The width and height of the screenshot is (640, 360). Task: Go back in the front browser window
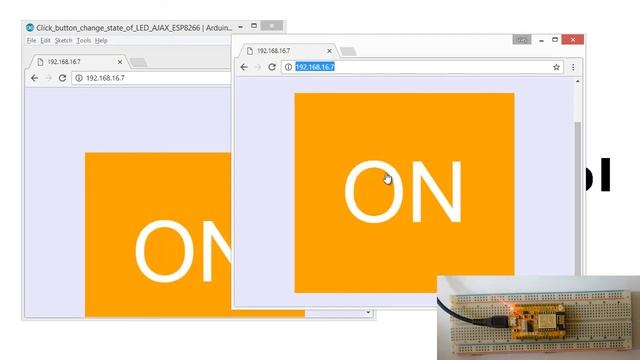244,67
